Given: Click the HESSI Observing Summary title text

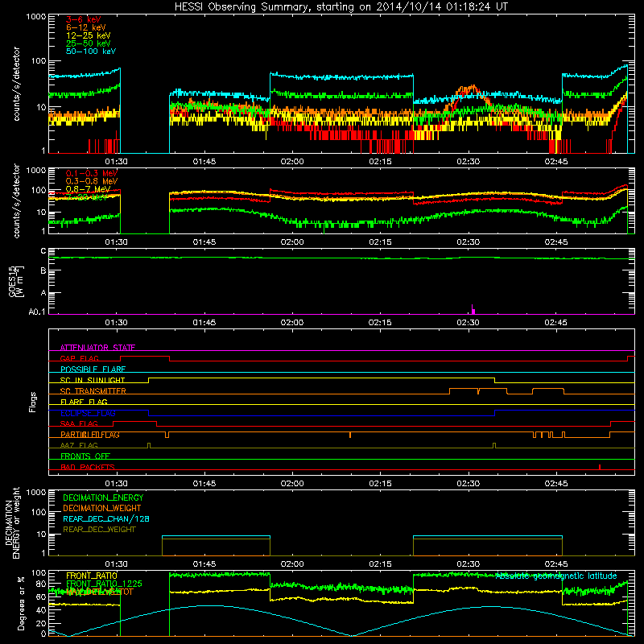Looking at the screenshot, I should coord(341,6).
